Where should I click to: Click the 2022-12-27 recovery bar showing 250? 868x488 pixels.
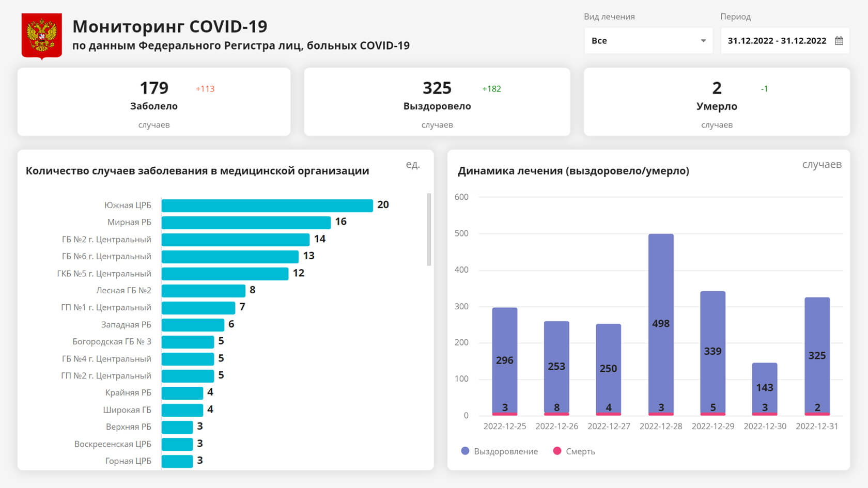point(609,368)
